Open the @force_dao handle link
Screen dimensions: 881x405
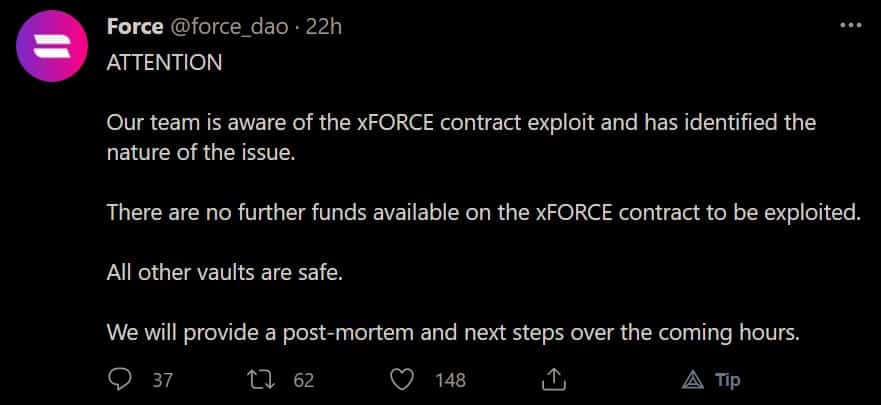(x=229, y=26)
